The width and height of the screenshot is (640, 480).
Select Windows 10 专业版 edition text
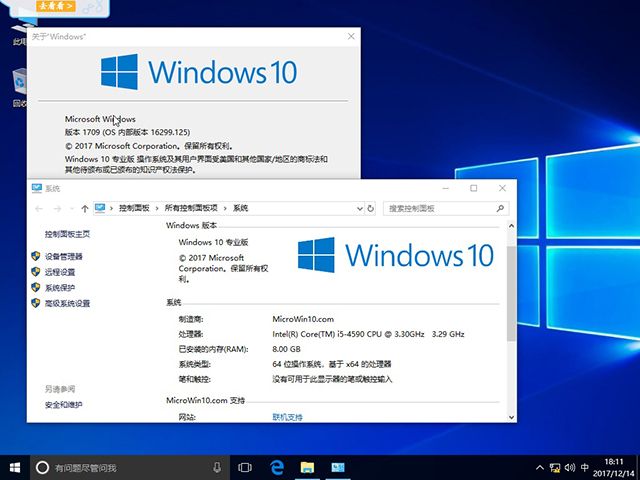[213, 242]
